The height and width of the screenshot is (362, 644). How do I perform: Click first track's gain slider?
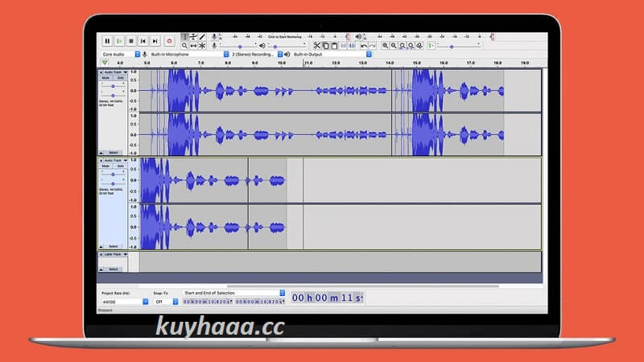[x=113, y=87]
